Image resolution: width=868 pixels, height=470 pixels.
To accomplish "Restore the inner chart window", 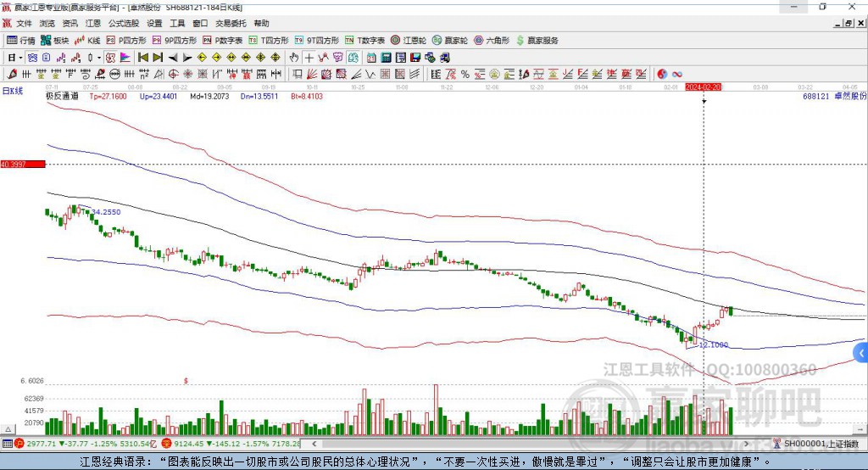I will click(x=849, y=23).
